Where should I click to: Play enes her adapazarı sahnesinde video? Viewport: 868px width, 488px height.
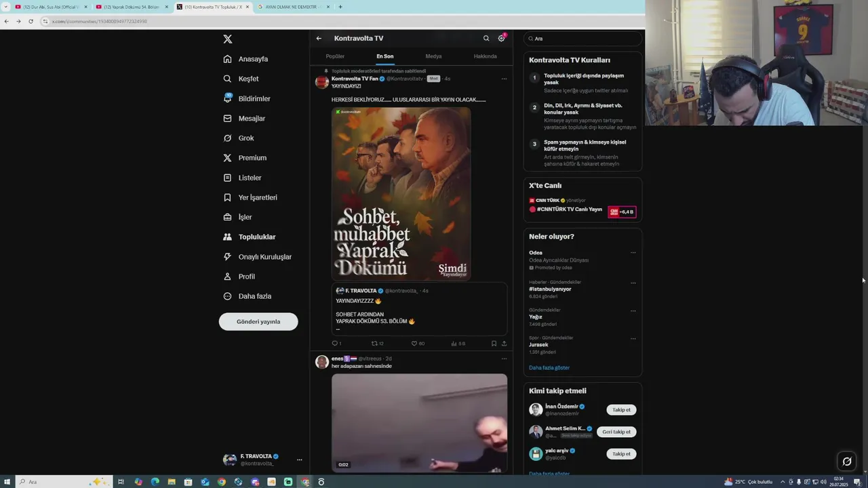pos(419,422)
